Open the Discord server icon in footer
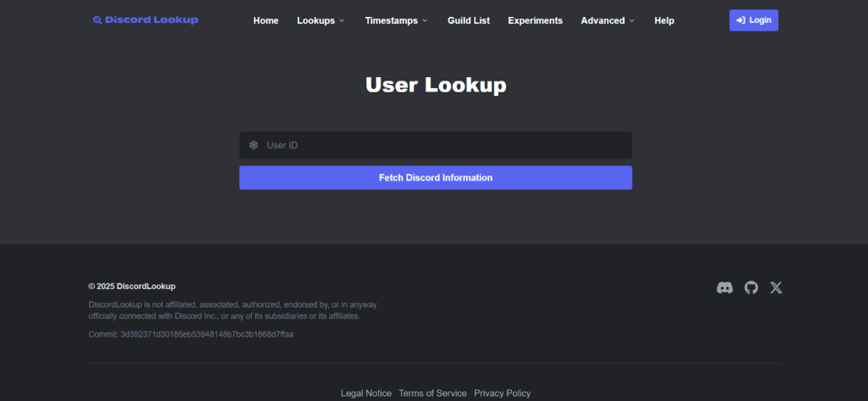 725,287
